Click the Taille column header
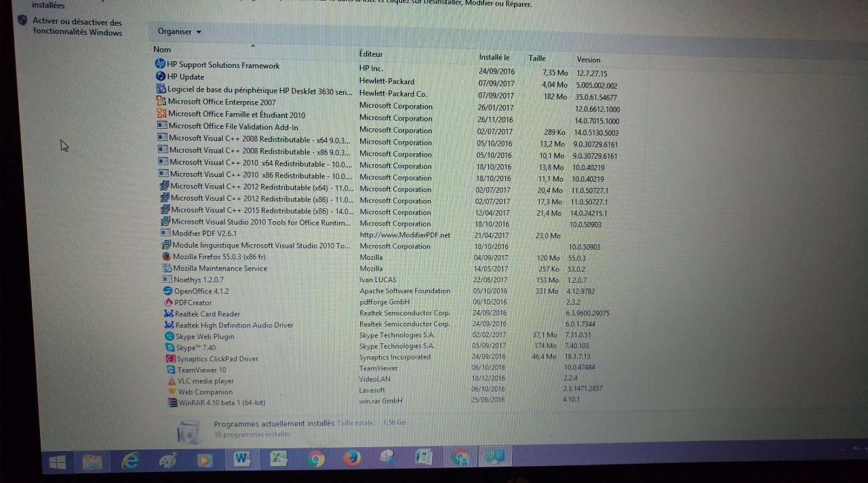 (x=537, y=58)
